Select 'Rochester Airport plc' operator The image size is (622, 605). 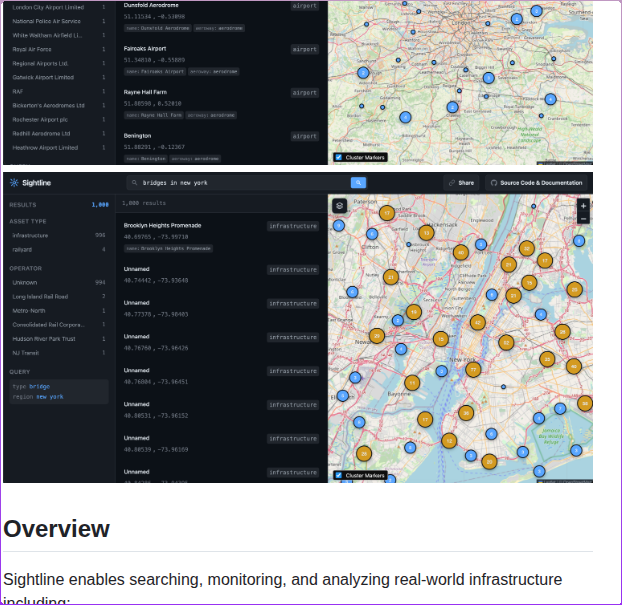pyautogui.click(x=59, y=119)
